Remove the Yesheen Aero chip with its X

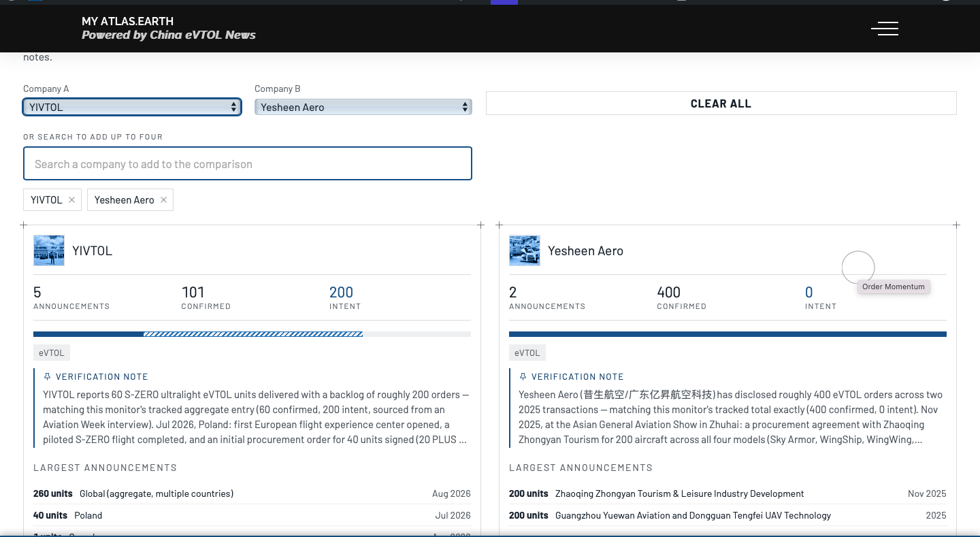tap(163, 200)
